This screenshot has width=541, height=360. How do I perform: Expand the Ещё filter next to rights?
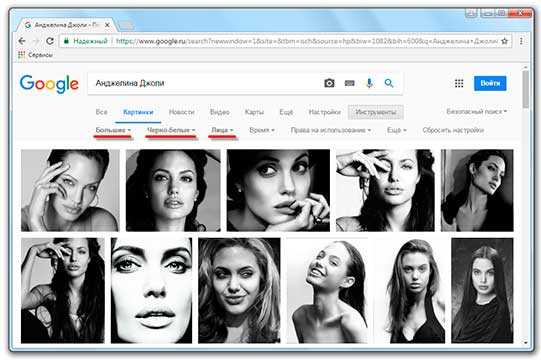[397, 130]
